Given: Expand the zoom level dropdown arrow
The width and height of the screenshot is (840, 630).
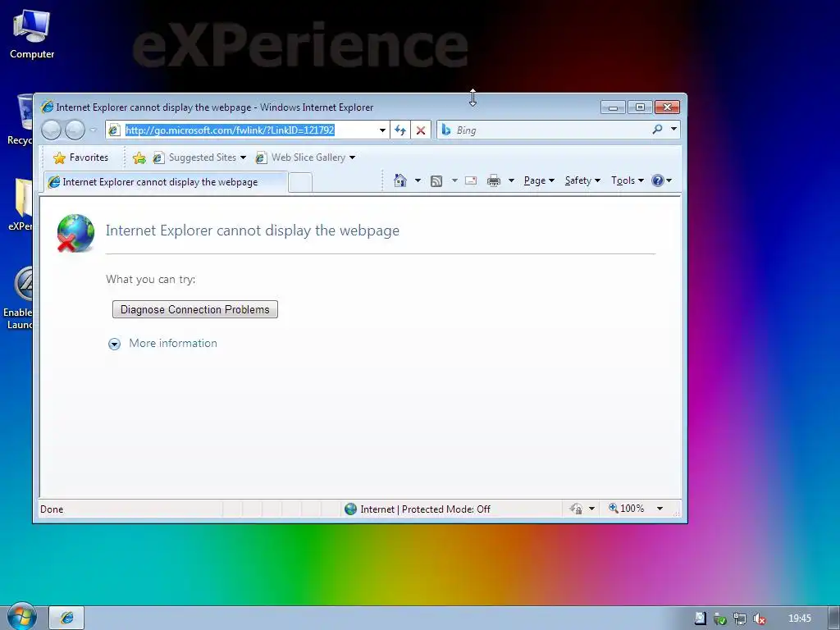Looking at the screenshot, I should (660, 509).
